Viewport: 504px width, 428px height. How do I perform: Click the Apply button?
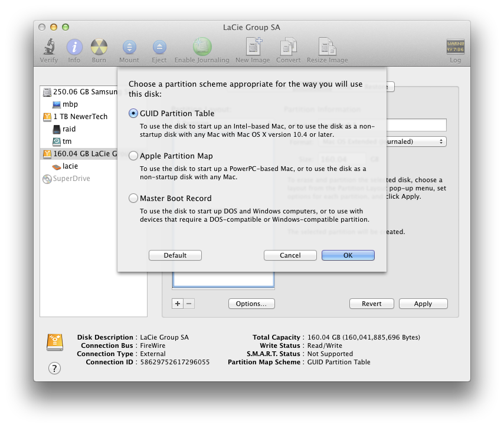pos(423,304)
